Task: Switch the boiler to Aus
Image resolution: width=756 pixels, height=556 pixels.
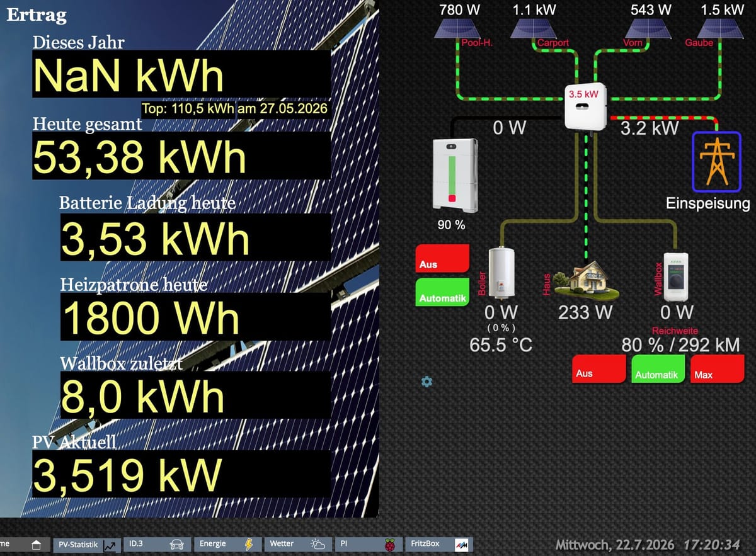Action: click(442, 259)
